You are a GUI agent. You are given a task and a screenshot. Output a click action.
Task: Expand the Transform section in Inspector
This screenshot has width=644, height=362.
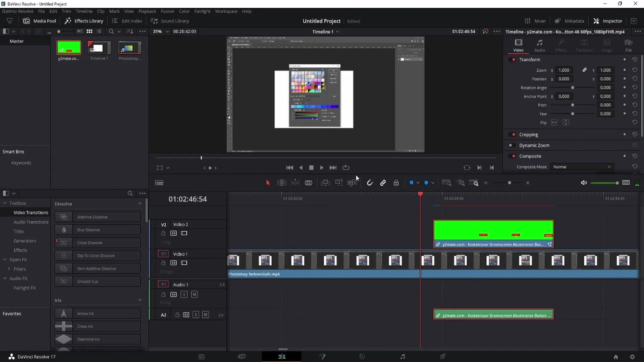pos(530,59)
